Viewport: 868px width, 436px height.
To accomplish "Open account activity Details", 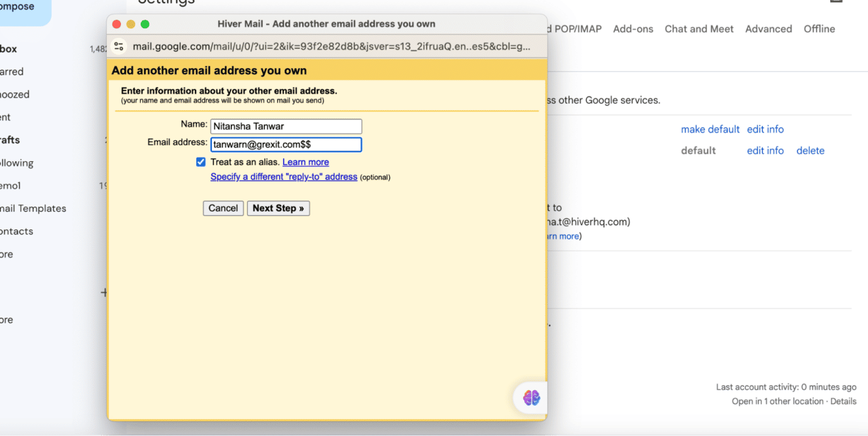I will pos(843,401).
